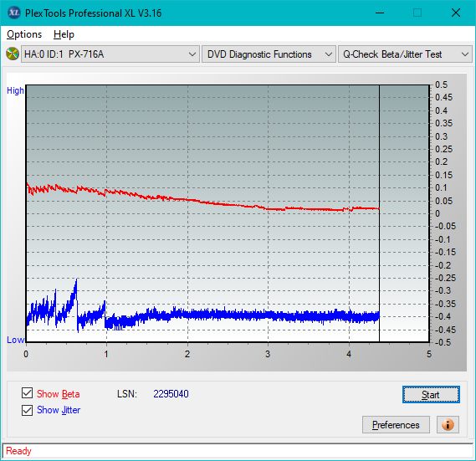Image resolution: width=476 pixels, height=461 pixels.
Task: Start the Beta/Jitter test
Action: pos(431,395)
